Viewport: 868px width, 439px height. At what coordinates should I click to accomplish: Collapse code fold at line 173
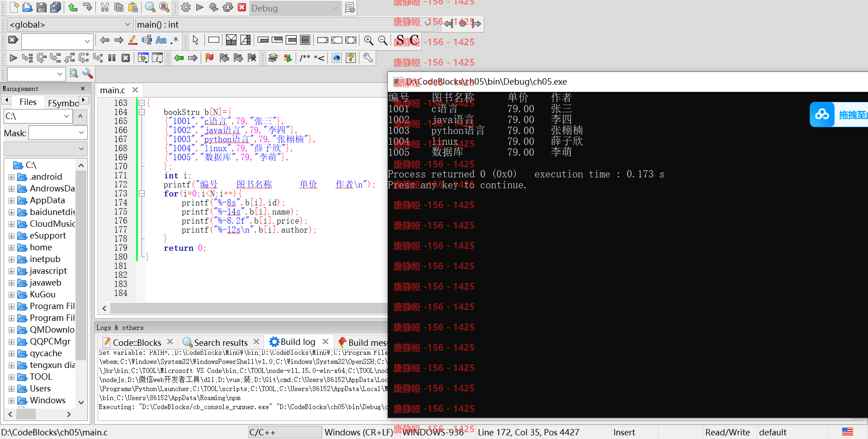tap(142, 193)
